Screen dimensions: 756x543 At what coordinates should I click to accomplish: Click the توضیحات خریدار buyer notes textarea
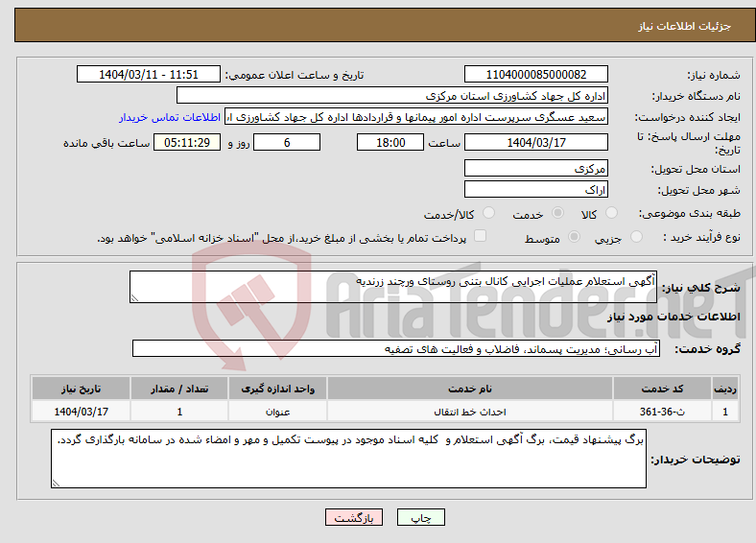point(348,459)
